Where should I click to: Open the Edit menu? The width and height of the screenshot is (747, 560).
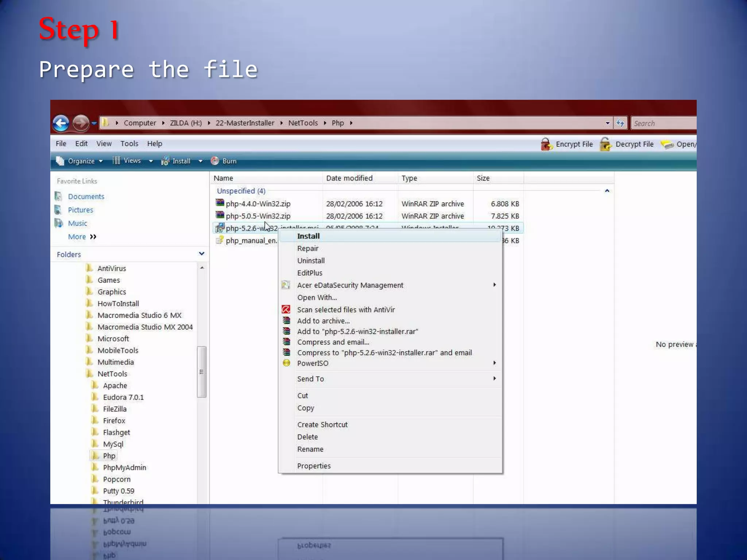click(x=81, y=144)
